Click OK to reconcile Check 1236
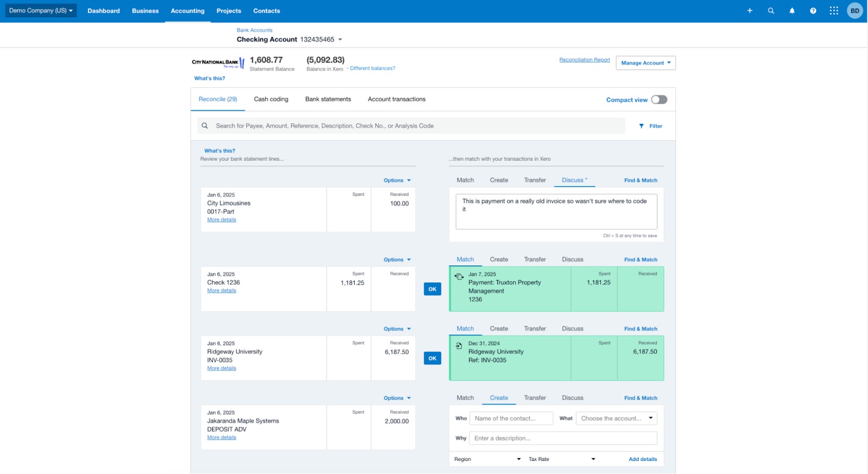Viewport: 868px width, 474px height. (x=432, y=289)
